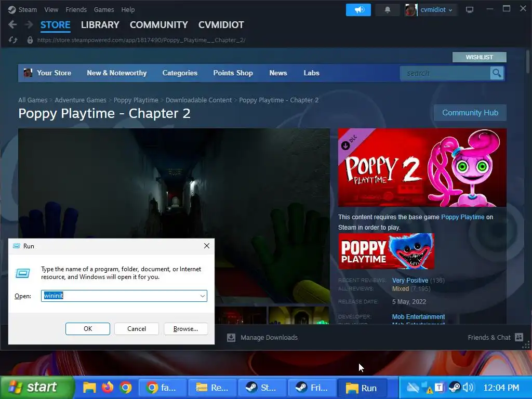
Task: Click the Steam page vertical scrollbar
Action: pos(528,61)
